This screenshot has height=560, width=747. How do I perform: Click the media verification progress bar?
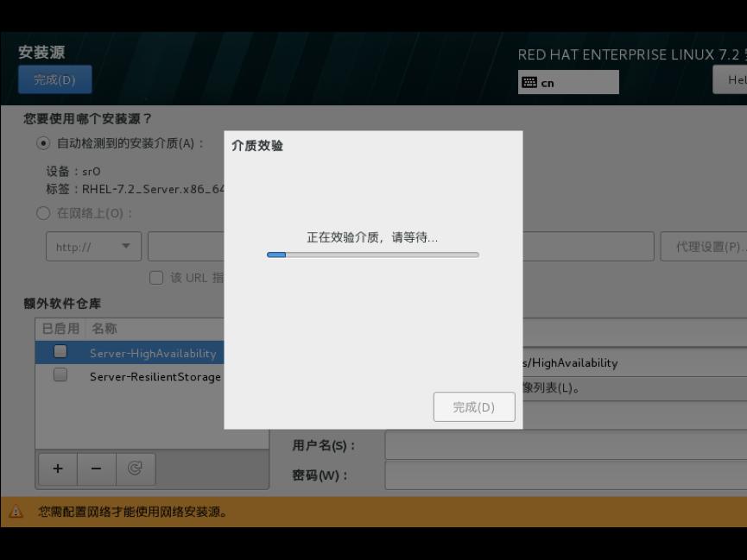pos(372,255)
